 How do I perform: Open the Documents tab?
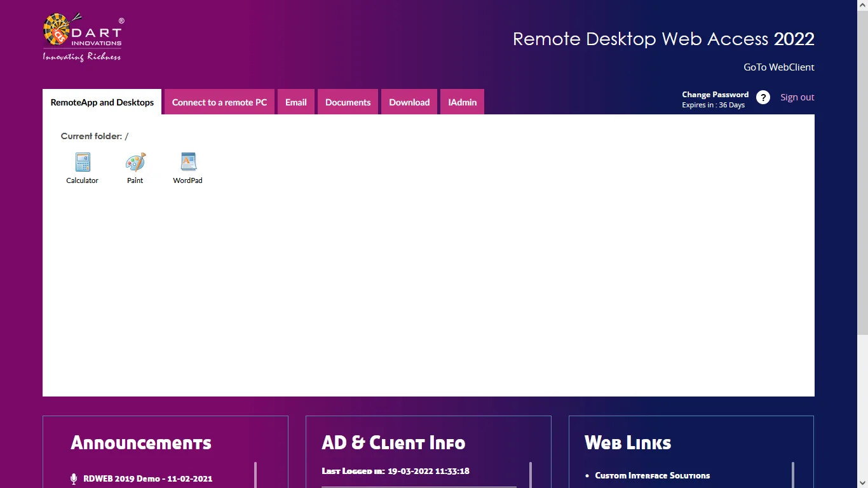tap(348, 102)
